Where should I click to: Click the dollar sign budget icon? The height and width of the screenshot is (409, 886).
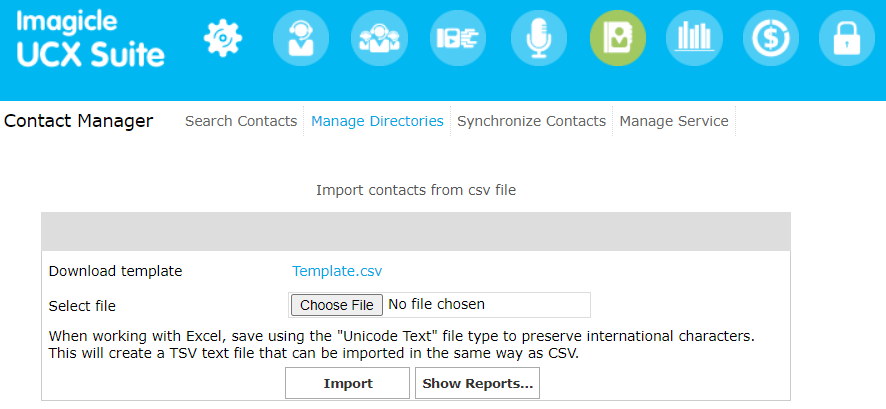pyautogui.click(x=770, y=38)
